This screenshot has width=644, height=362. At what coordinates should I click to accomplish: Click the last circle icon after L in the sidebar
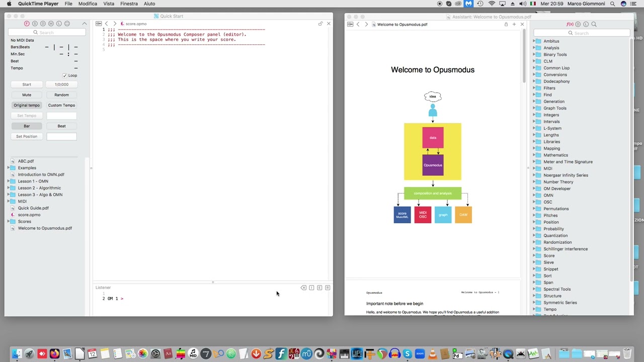tap(67, 24)
